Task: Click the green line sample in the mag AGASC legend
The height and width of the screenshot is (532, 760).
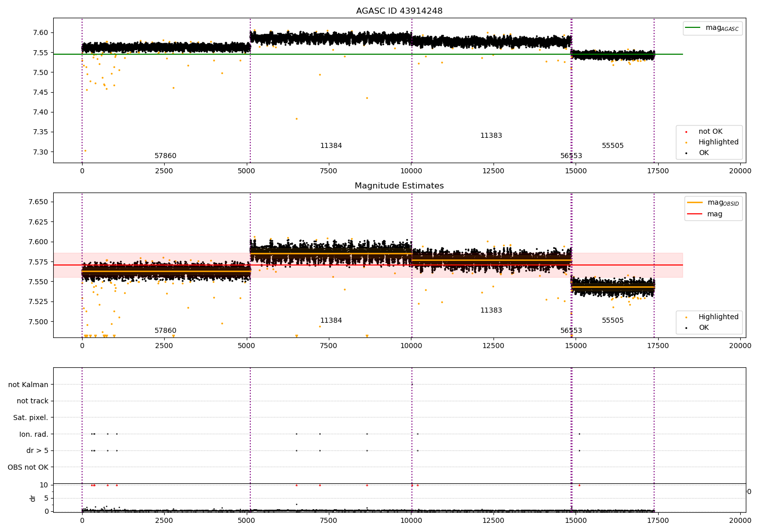Action: tap(693, 28)
